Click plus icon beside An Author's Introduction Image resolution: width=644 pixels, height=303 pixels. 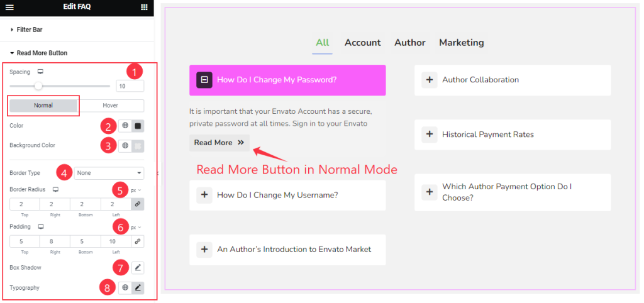(x=204, y=250)
